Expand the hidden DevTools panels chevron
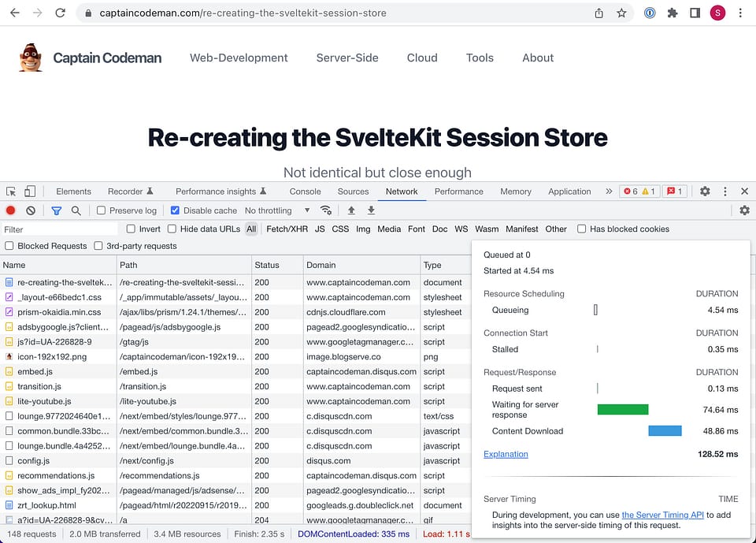 point(608,191)
